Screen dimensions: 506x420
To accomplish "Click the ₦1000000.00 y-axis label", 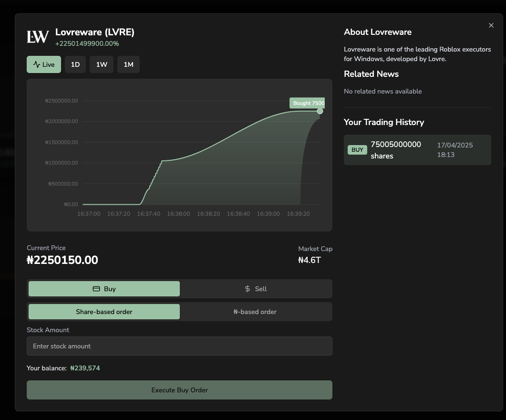I will click(62, 163).
